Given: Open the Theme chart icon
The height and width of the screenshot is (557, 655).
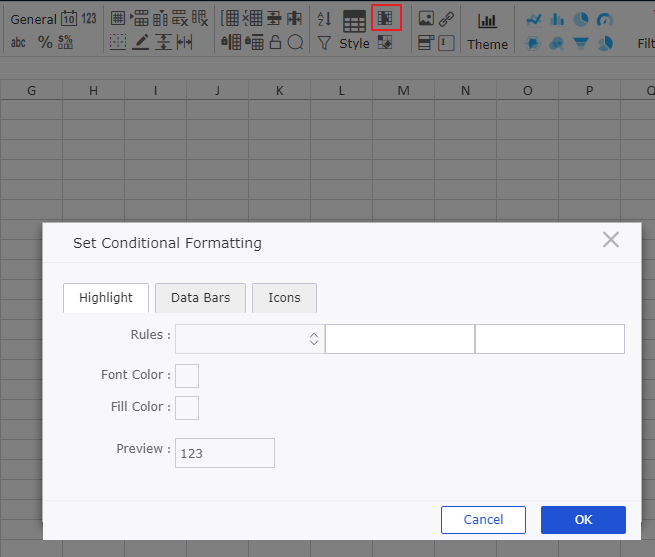Looking at the screenshot, I should (487, 21).
